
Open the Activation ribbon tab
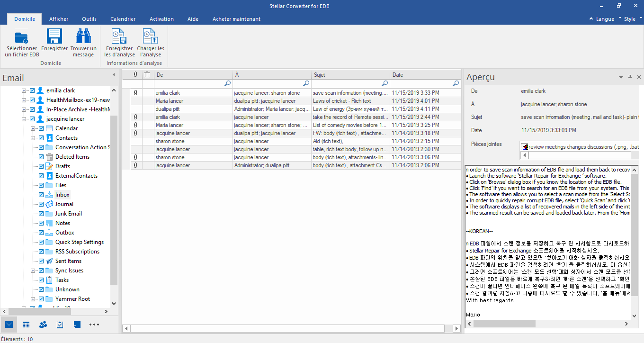[161, 19]
